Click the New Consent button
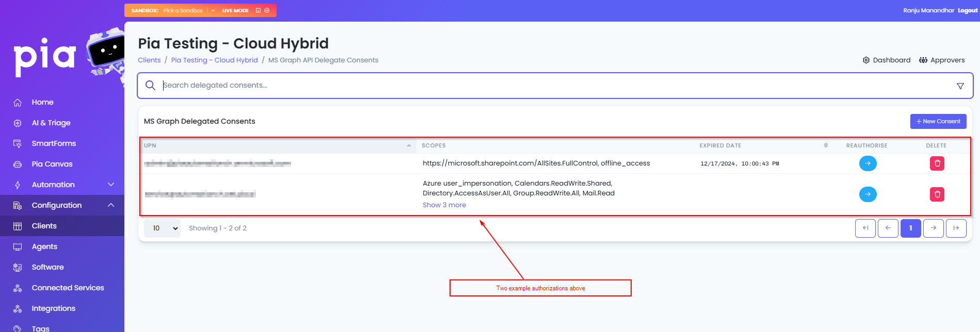This screenshot has height=332, width=980. coord(938,121)
